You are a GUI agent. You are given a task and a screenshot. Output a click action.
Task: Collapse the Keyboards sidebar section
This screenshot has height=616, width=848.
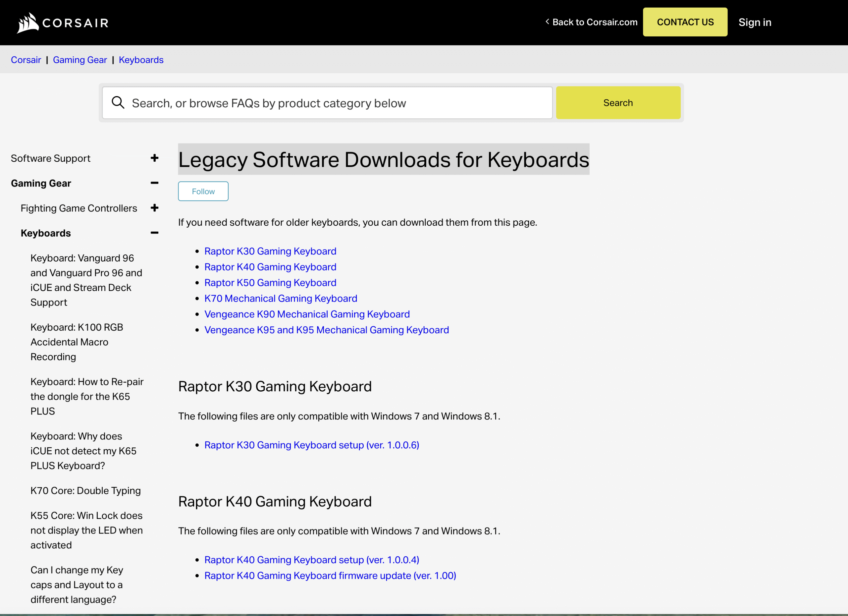click(154, 233)
